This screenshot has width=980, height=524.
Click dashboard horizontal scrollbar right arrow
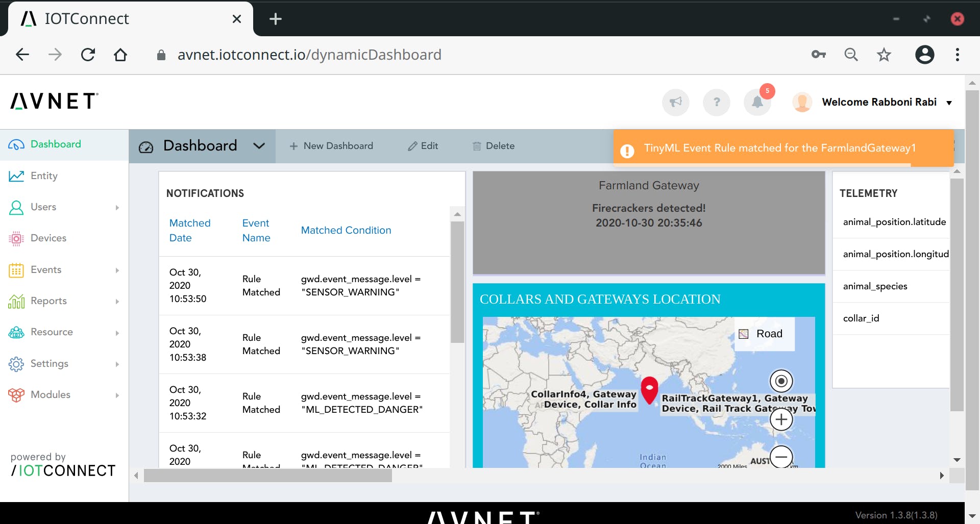pos(942,476)
